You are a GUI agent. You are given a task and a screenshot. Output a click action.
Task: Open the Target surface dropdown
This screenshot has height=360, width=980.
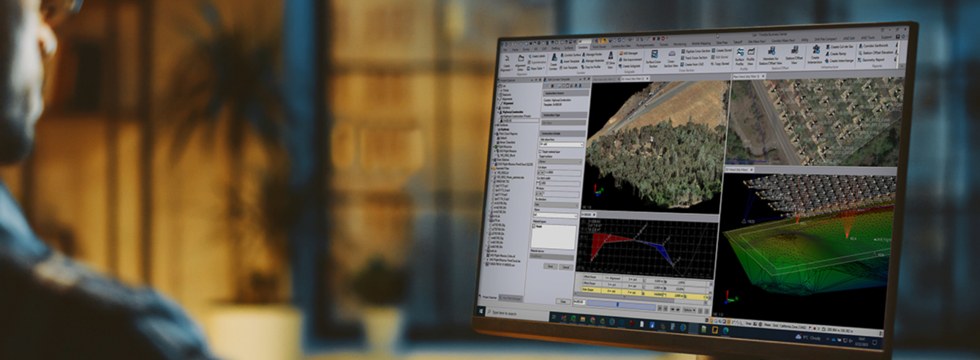[560, 162]
